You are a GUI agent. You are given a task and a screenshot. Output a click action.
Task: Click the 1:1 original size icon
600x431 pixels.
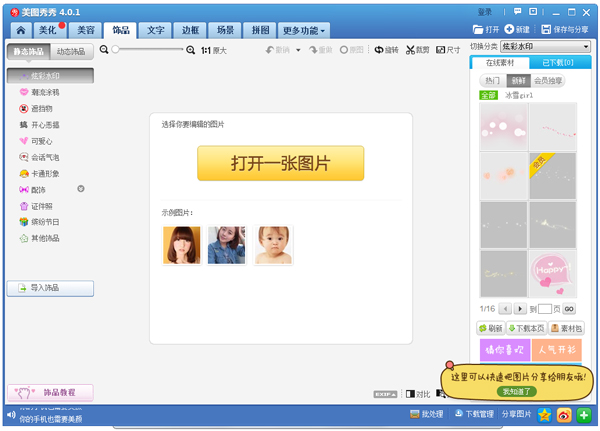206,49
